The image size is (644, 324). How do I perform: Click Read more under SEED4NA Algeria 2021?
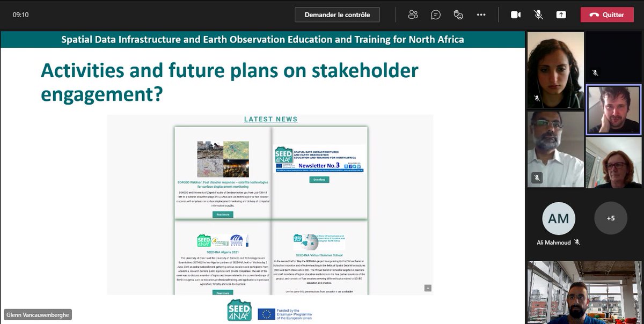(223, 293)
